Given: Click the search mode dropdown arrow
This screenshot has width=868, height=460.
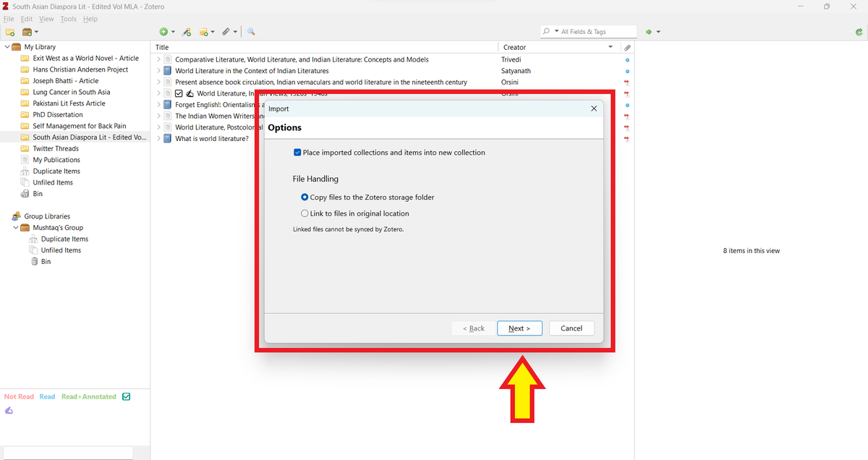Looking at the screenshot, I should click(x=556, y=32).
